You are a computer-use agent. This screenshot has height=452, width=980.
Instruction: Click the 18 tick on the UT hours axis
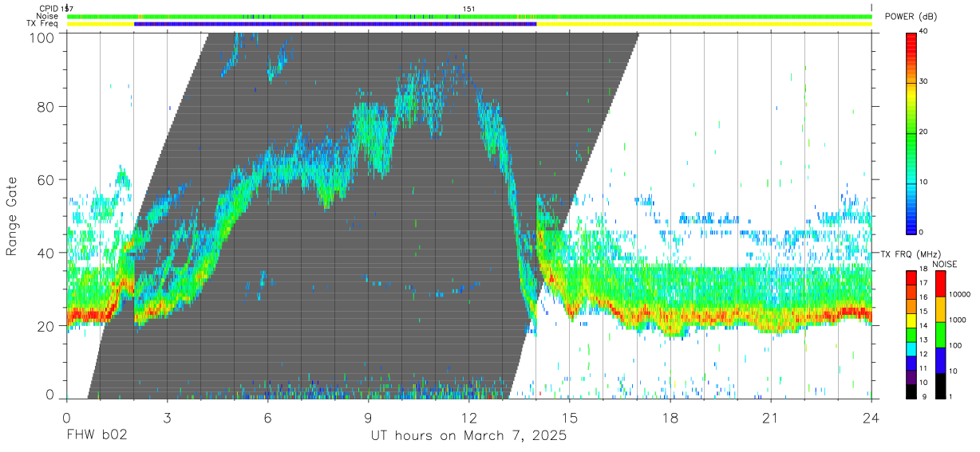point(670,416)
